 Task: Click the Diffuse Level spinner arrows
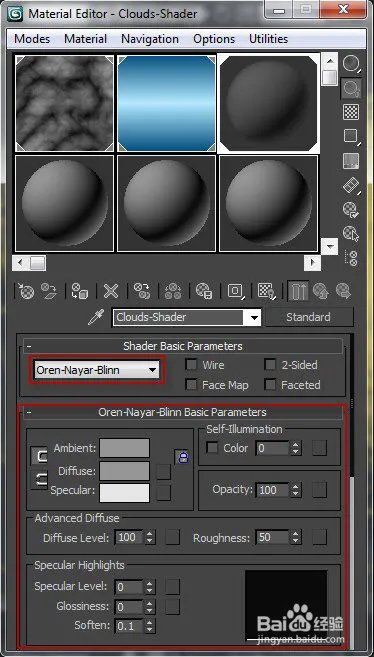[x=150, y=537]
